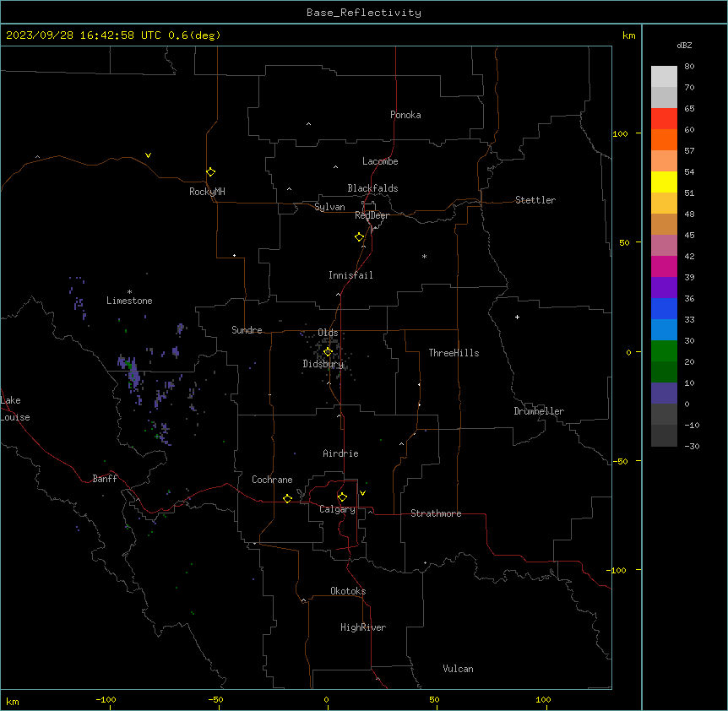The image size is (728, 711).
Task: Click the Cochrane label
Action: click(x=272, y=480)
